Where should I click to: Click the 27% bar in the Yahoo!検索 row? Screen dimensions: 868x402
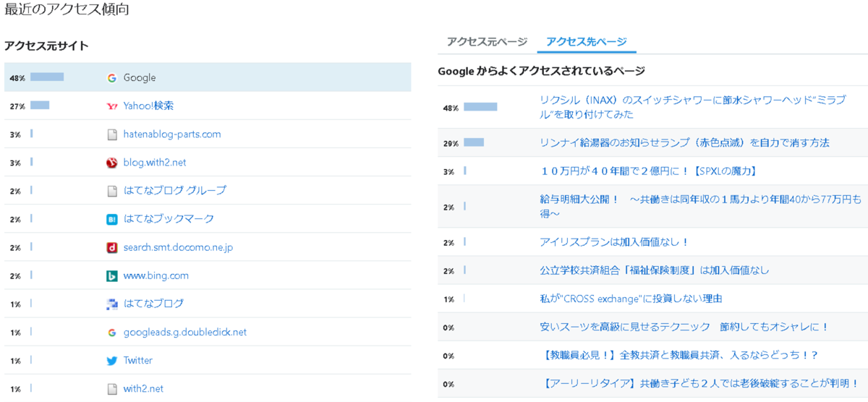pos(40,105)
